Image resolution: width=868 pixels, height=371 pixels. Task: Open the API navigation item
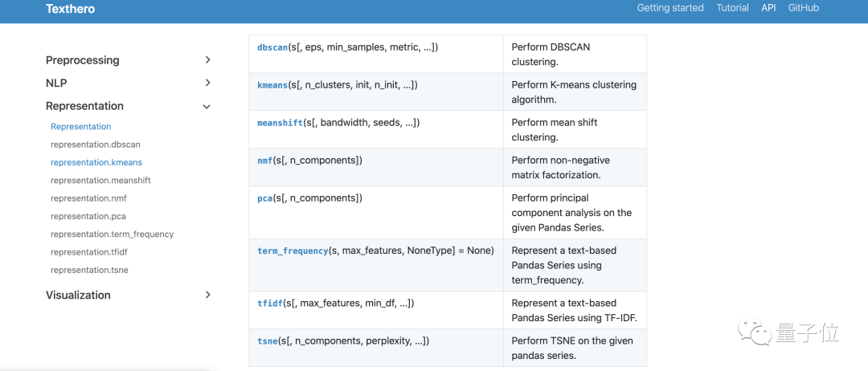point(768,8)
